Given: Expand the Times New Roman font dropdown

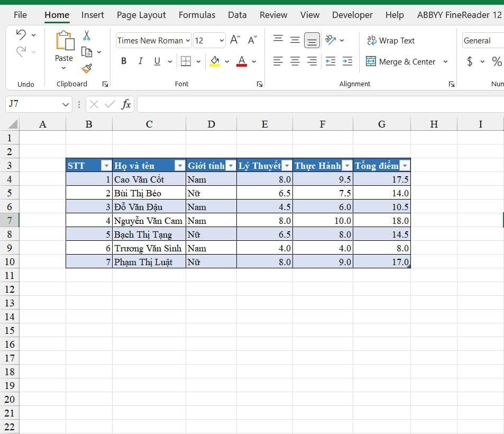Looking at the screenshot, I should coord(188,40).
